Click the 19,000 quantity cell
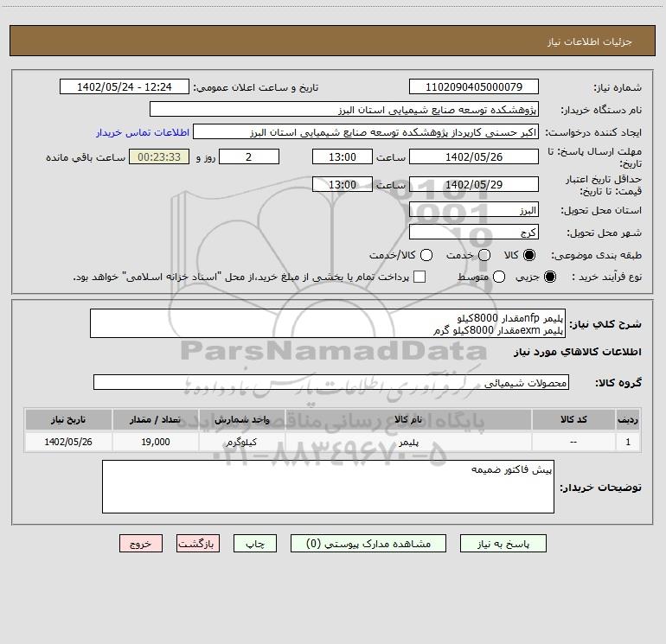Image resolution: width=666 pixels, height=644 pixels. click(x=155, y=442)
